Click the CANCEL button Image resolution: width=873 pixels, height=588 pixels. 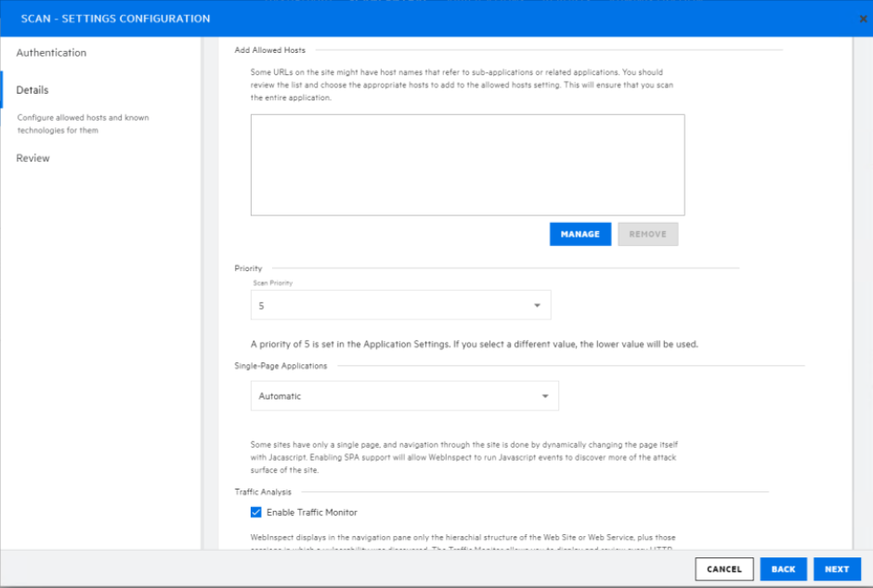click(723, 569)
